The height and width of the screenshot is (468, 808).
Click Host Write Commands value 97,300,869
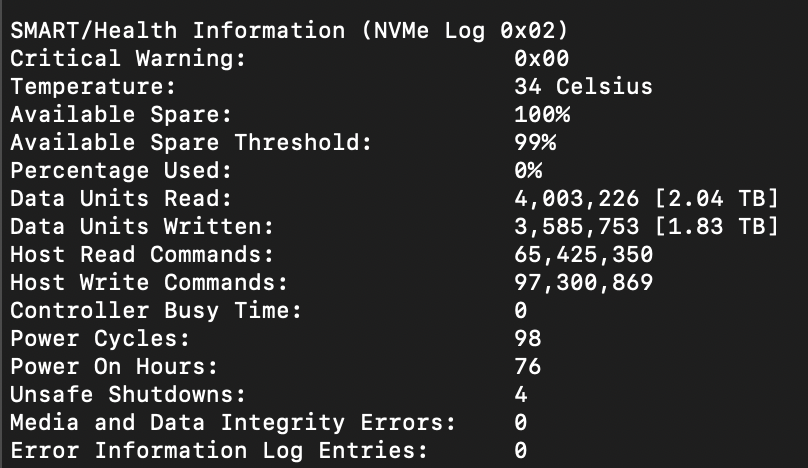(583, 282)
